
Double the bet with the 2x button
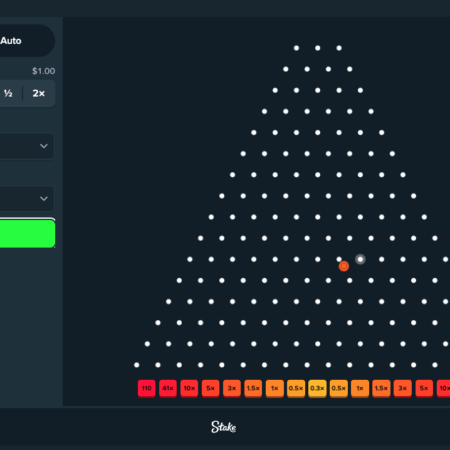[x=39, y=93]
